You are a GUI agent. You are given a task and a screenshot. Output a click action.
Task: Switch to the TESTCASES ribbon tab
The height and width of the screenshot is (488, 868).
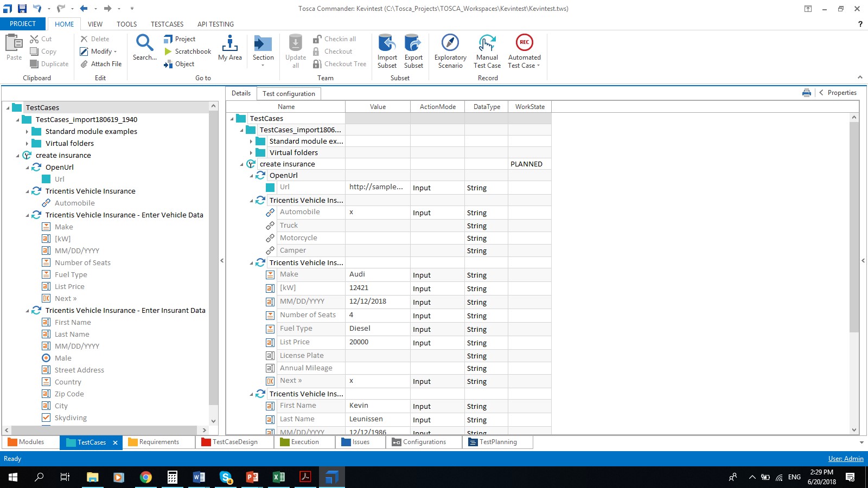pyautogui.click(x=167, y=24)
